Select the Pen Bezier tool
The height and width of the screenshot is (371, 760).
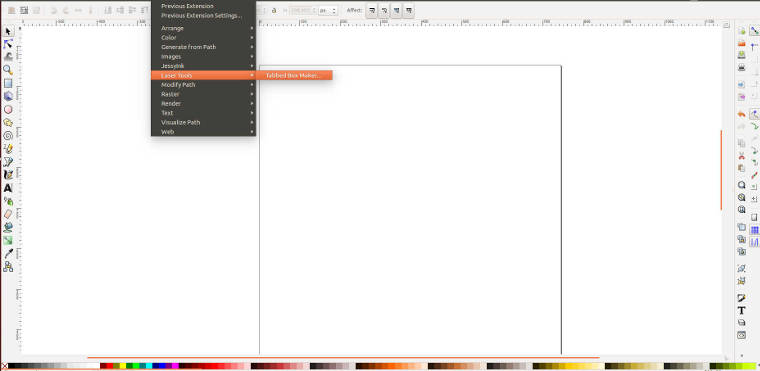click(8, 161)
